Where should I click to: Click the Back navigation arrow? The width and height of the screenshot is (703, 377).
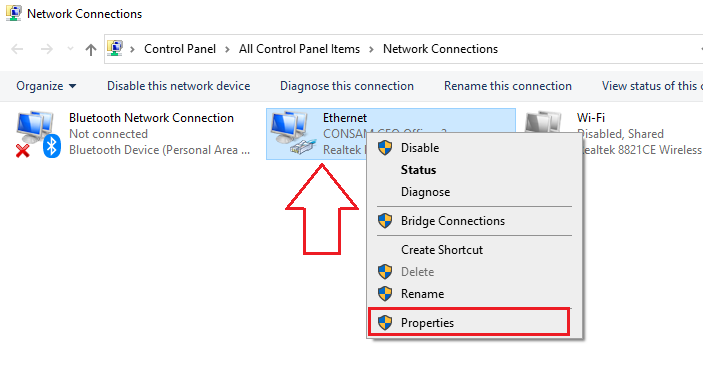(x=17, y=49)
